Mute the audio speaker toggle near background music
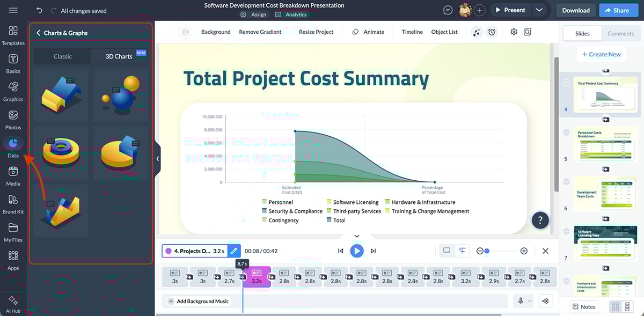The width and height of the screenshot is (644, 316). tap(545, 300)
